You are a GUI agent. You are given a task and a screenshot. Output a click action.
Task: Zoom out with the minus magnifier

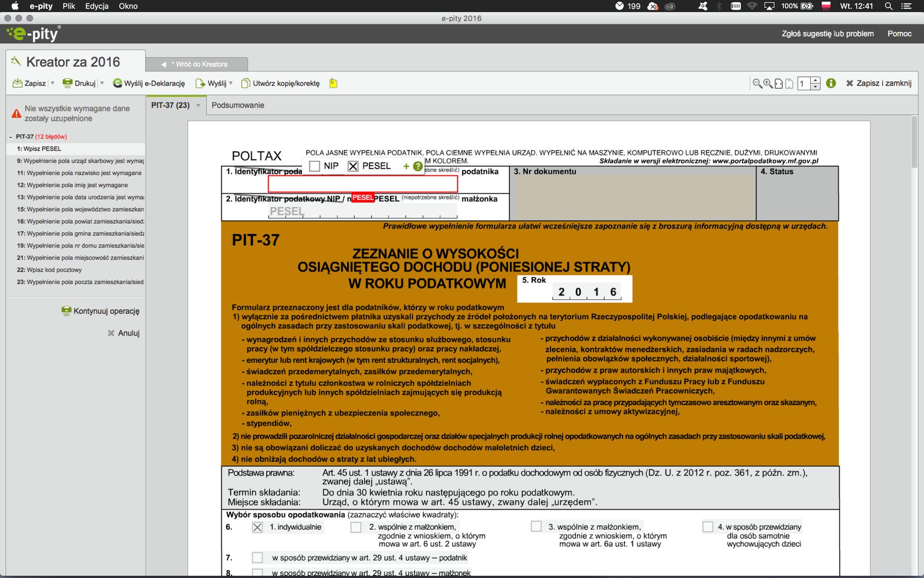(757, 83)
